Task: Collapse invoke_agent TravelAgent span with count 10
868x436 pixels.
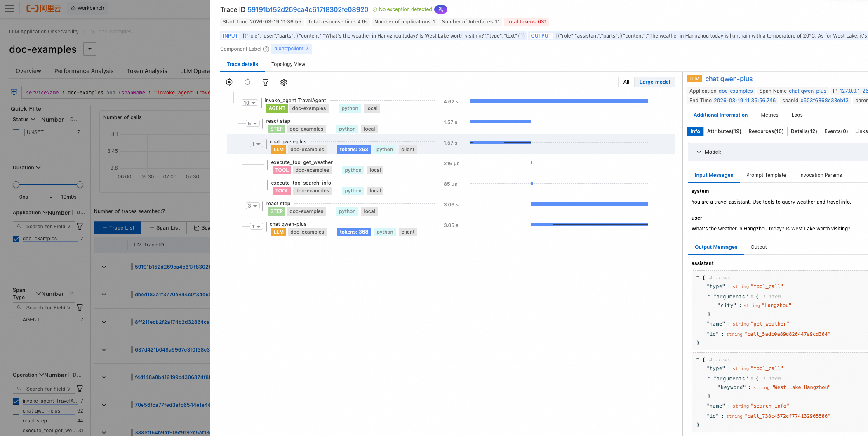Action: (x=250, y=103)
